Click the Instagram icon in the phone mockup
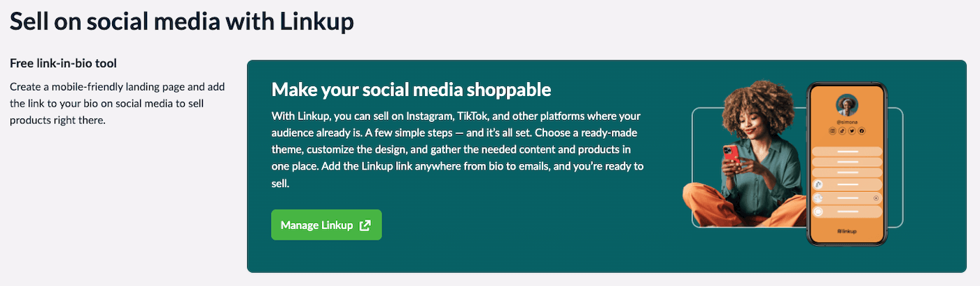 click(x=832, y=131)
